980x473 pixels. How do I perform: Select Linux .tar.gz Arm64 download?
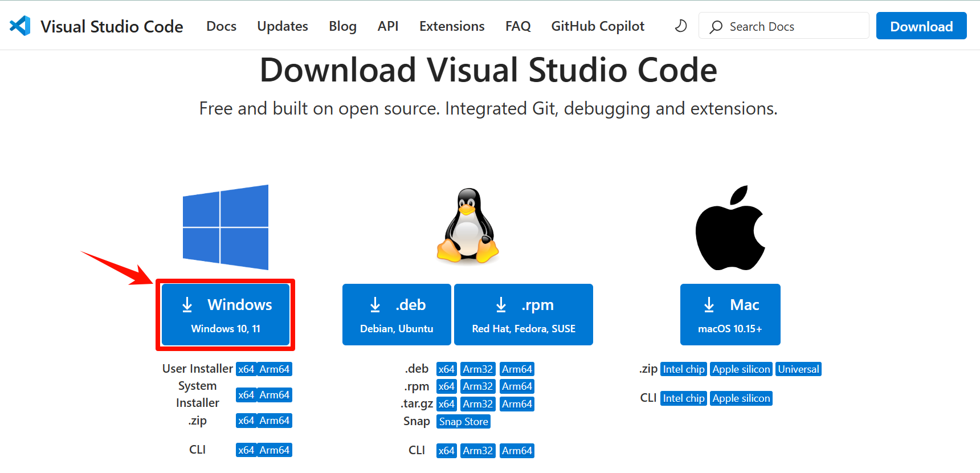click(x=517, y=404)
